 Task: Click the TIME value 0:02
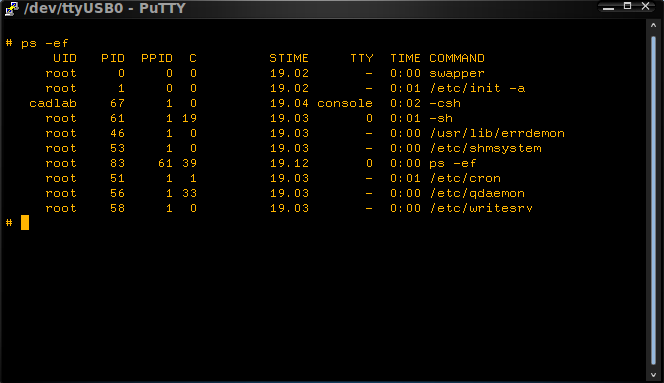[x=405, y=103]
